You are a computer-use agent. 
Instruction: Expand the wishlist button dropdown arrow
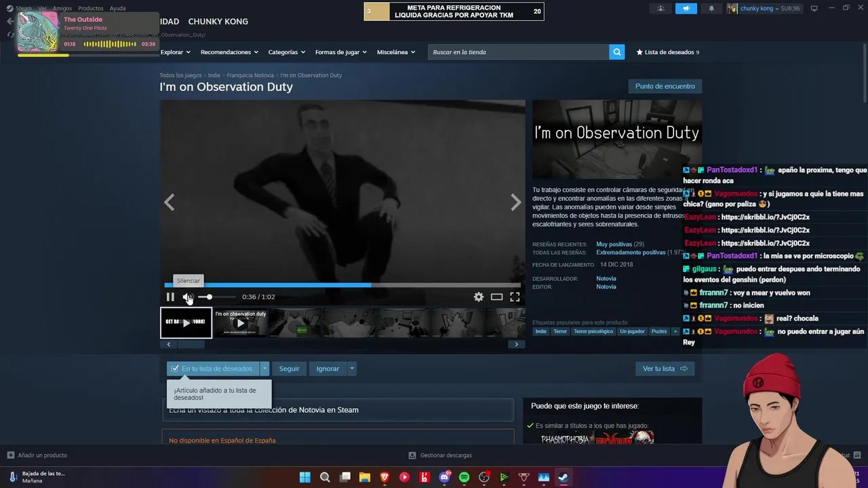[x=265, y=369]
